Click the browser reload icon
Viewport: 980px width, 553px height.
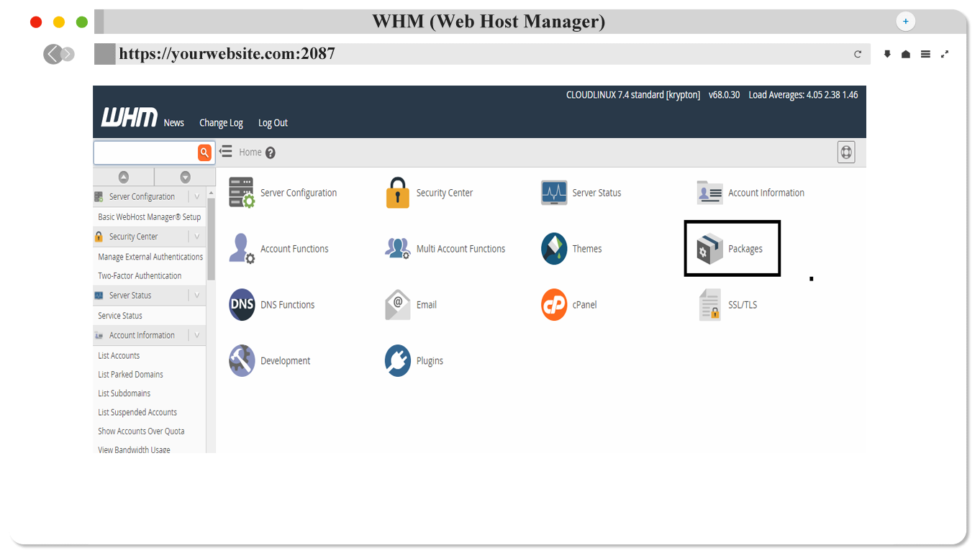point(858,54)
